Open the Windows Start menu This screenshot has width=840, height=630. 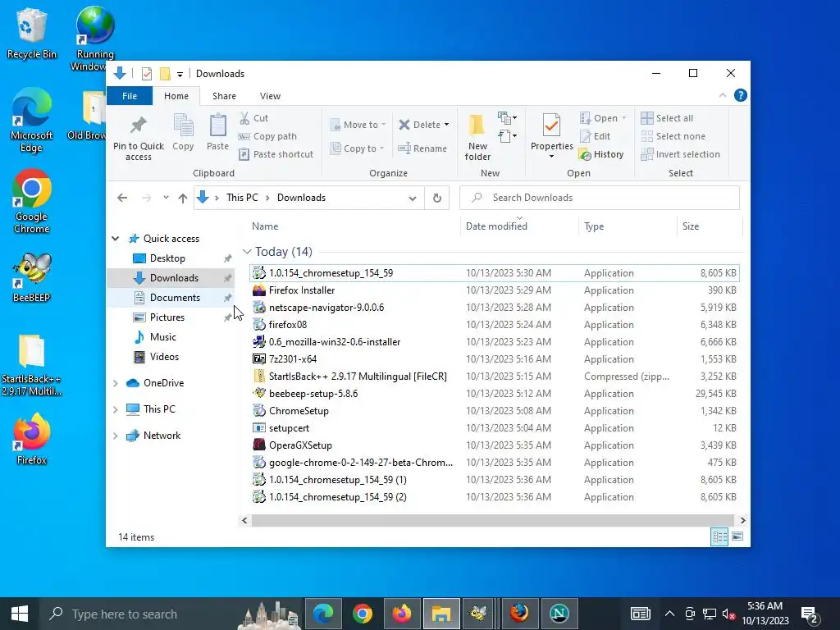(x=20, y=614)
